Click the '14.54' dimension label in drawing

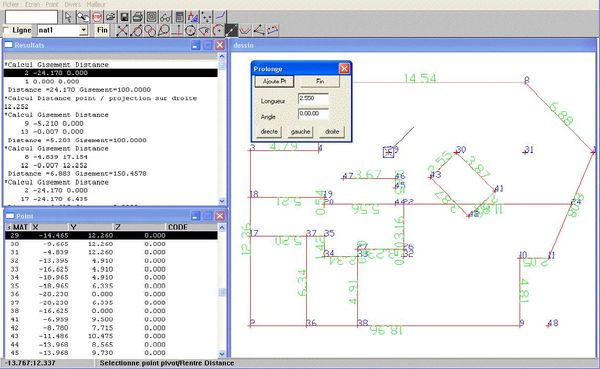coord(420,78)
